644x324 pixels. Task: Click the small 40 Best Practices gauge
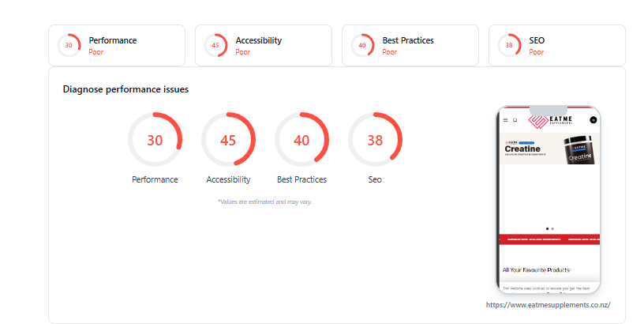(362, 45)
